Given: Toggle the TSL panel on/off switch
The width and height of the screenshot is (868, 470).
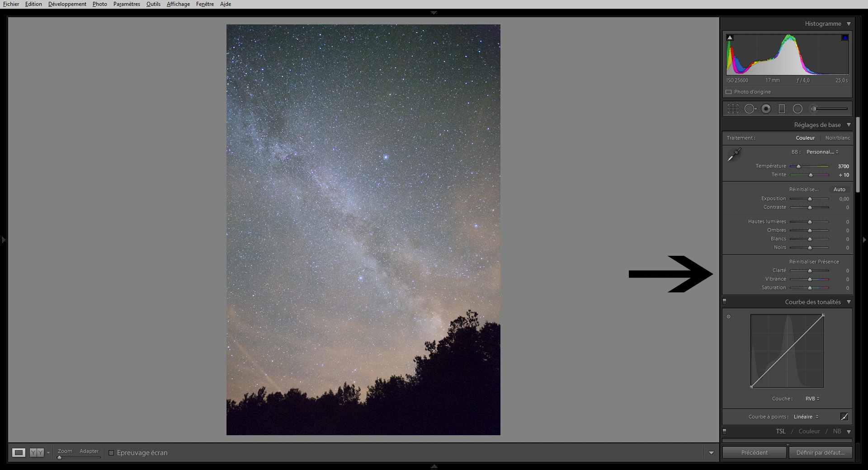Looking at the screenshot, I should [x=724, y=431].
